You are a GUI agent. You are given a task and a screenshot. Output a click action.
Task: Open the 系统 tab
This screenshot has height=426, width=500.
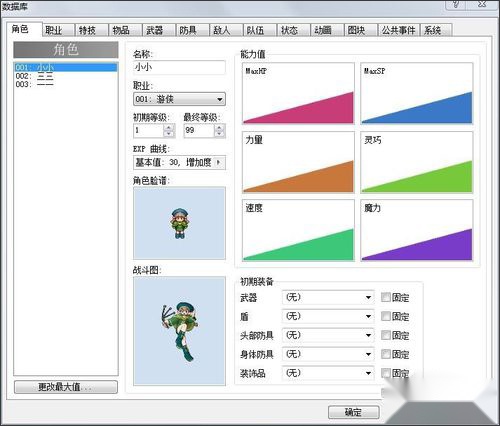436,30
